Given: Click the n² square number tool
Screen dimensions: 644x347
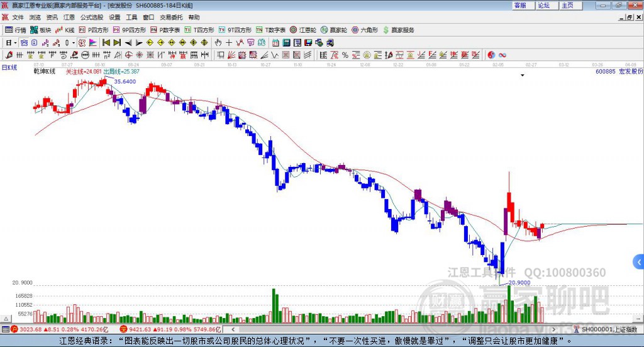Looking at the screenshot, I should point(107,55).
